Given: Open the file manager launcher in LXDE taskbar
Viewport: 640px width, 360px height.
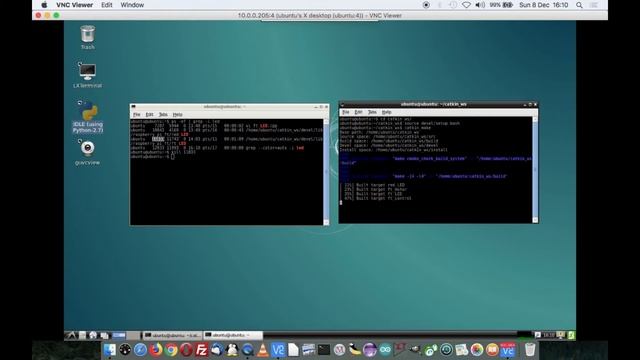Looking at the screenshot, I should click(82, 335).
